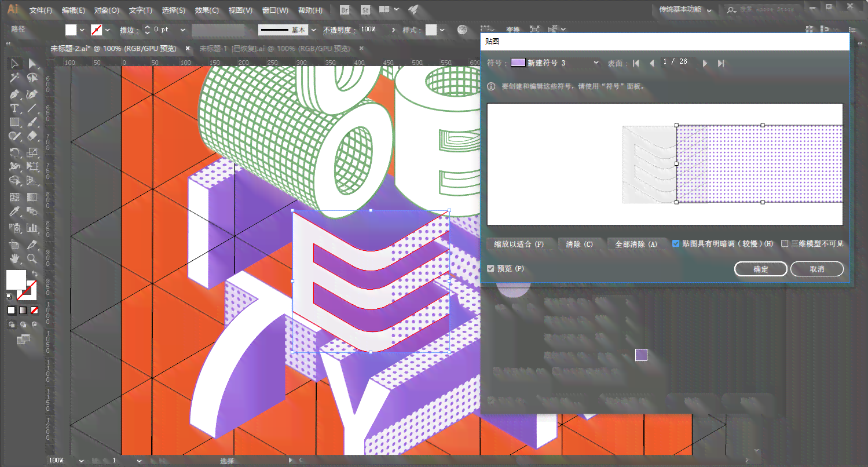Select the Blend tool
This screenshot has height=467, width=868.
(x=32, y=211)
